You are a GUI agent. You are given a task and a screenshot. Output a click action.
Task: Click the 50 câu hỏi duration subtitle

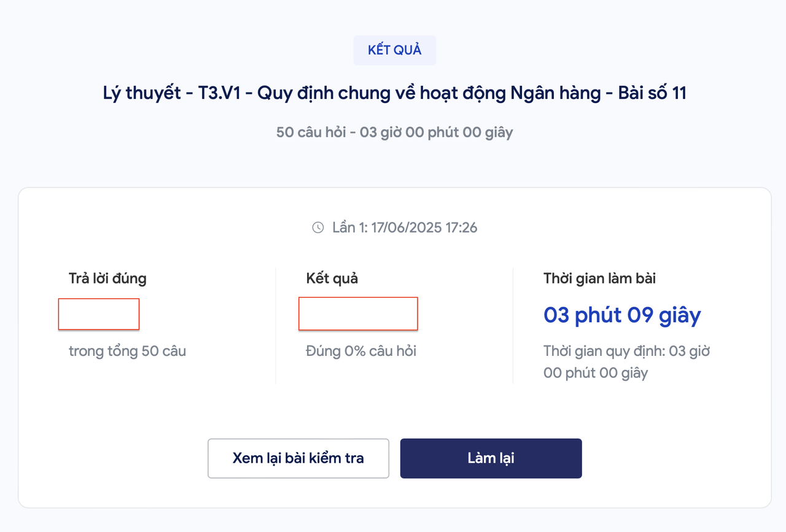point(394,132)
